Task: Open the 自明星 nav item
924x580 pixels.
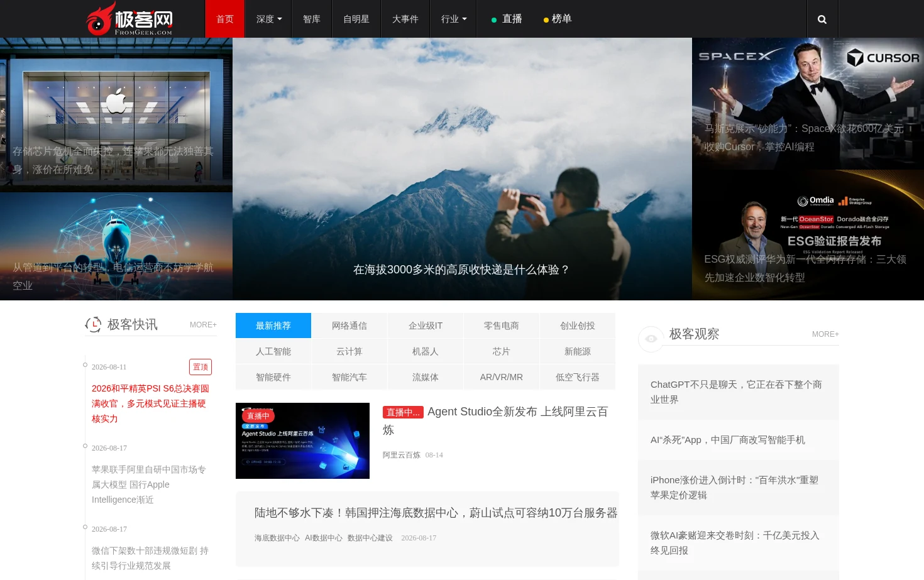Action: [x=356, y=19]
